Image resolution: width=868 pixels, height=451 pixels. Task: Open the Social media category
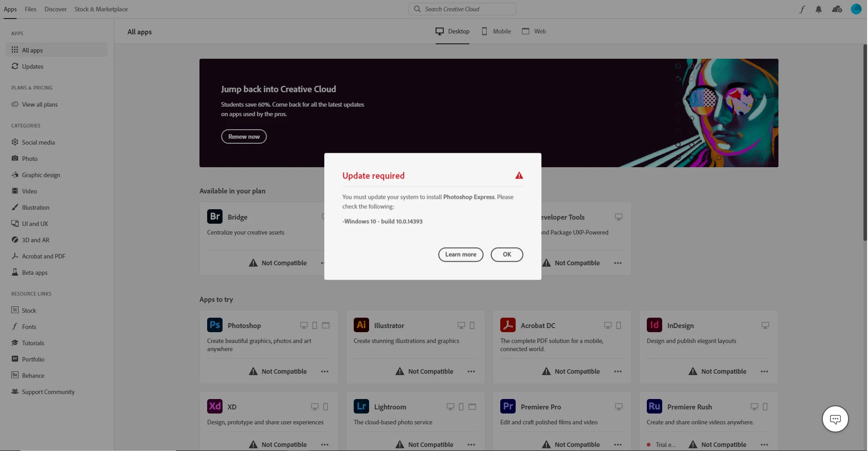tap(57, 142)
